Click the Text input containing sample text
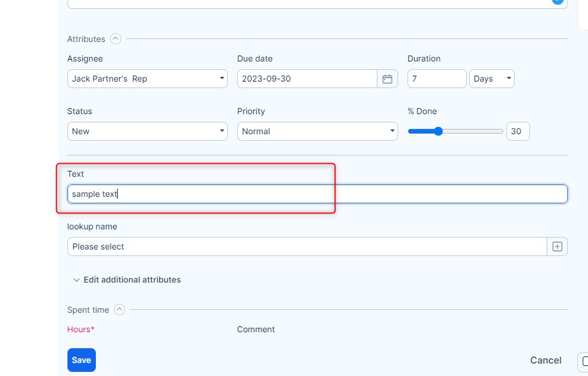 [x=317, y=194]
